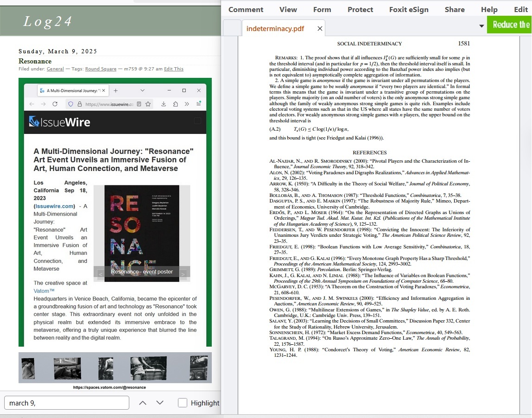Click the downloads arrow icon in browser toolbar
Viewport: 532px width, 418px height.
point(164,104)
